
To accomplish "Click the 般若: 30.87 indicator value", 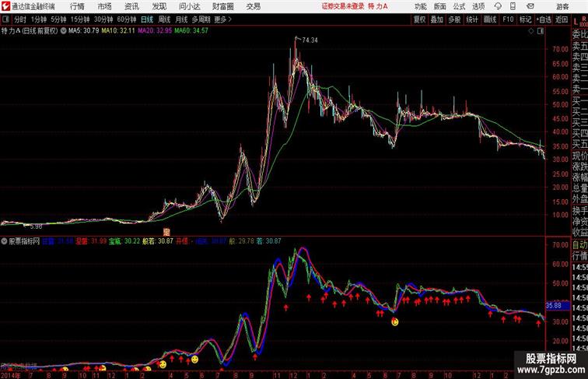I will tap(158, 241).
